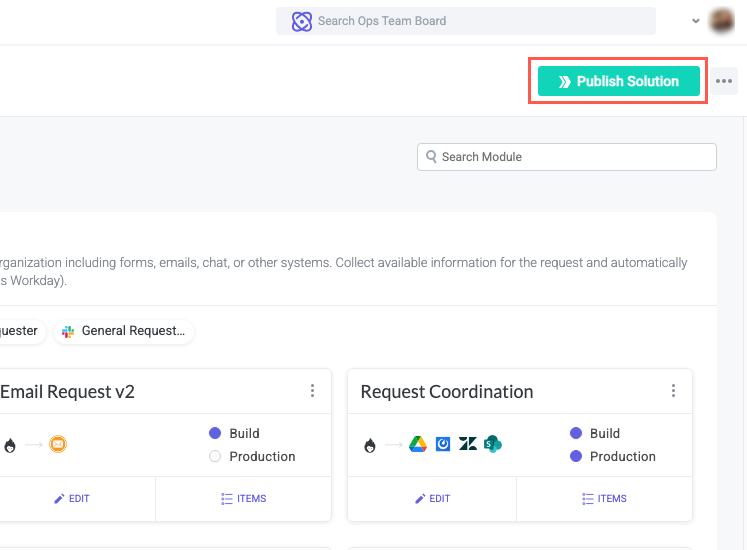Open Request Coordination card options menu
The image size is (747, 550).
tap(673, 391)
